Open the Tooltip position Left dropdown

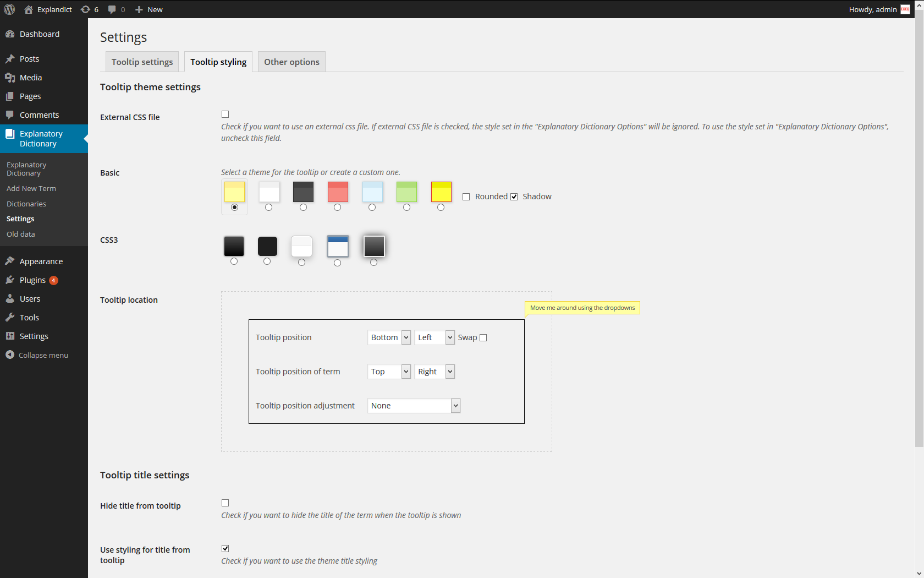pyautogui.click(x=435, y=337)
